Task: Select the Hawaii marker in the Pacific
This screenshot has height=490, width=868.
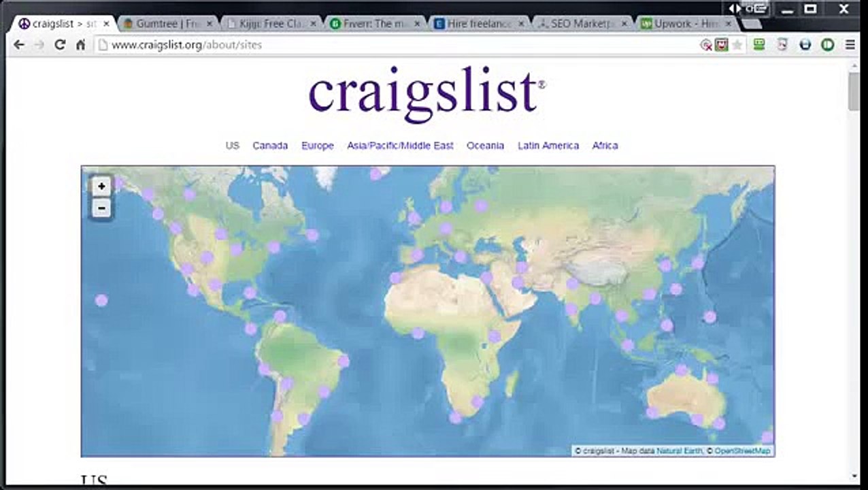Action: tap(101, 300)
